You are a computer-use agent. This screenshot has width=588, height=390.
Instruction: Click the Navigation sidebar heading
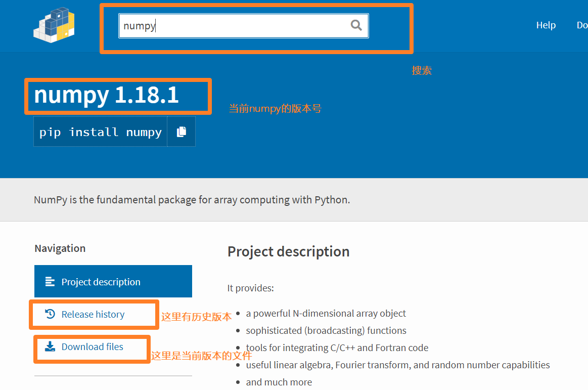point(60,248)
